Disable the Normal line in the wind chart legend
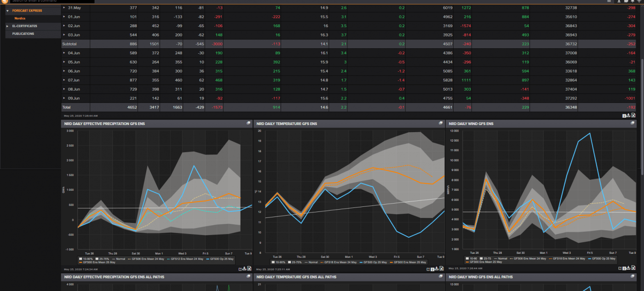 (503, 258)
